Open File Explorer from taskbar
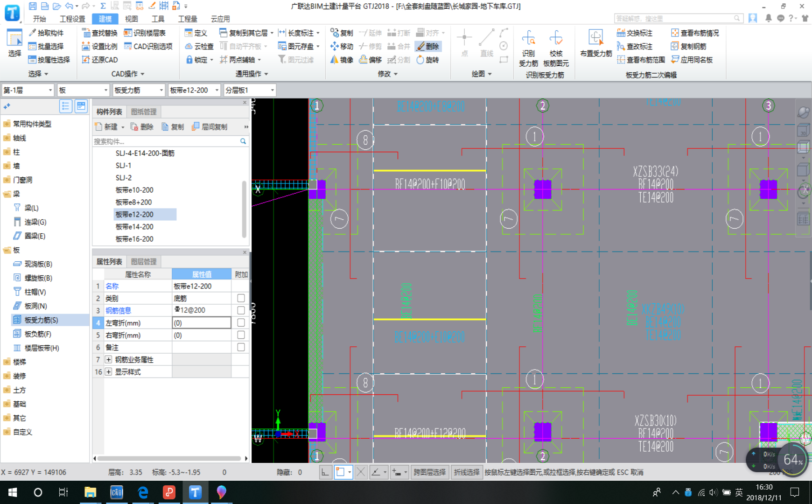The height and width of the screenshot is (504, 812). click(x=90, y=492)
